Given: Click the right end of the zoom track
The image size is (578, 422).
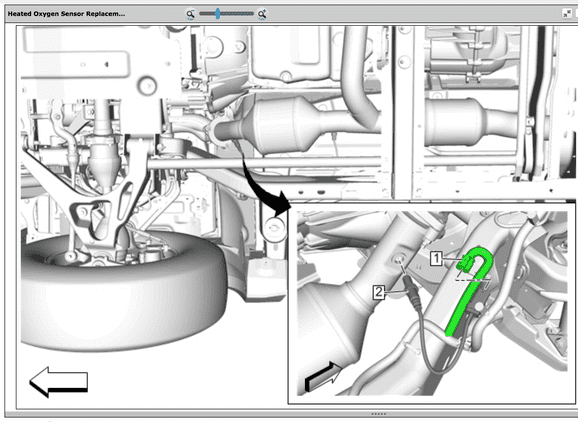Looking at the screenshot, I should [252, 14].
